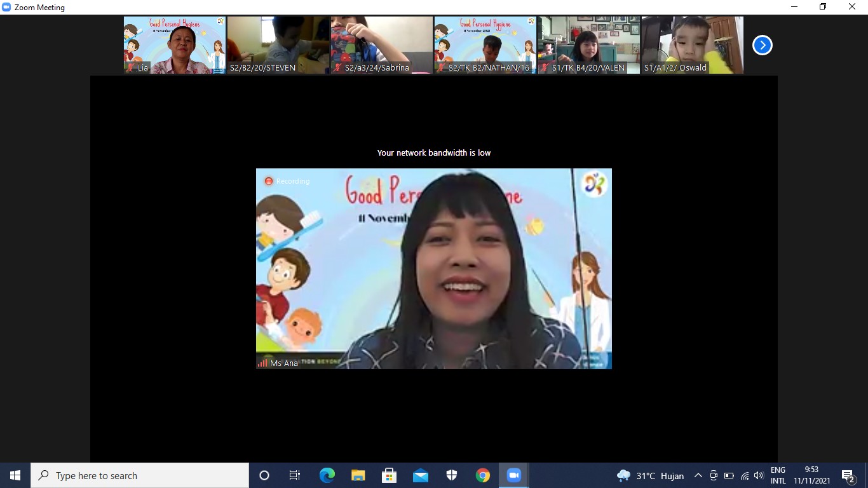Click the 31°C Hujan weather widget
This screenshot has height=488, width=868.
[650, 475]
